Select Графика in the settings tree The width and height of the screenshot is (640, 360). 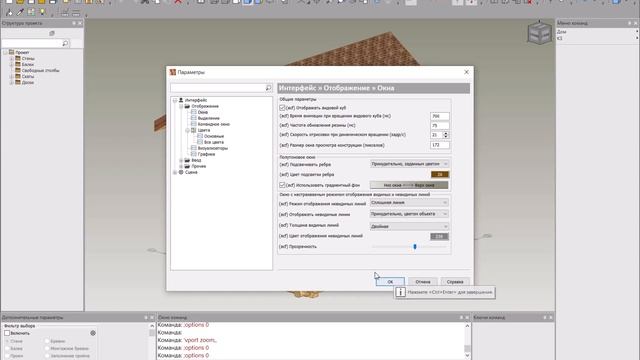[x=207, y=154]
